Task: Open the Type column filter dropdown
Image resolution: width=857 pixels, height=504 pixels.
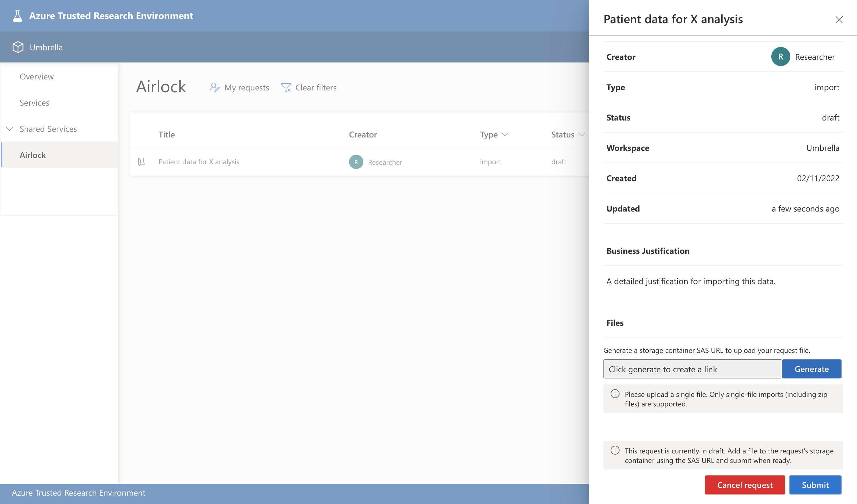Action: pyautogui.click(x=505, y=135)
